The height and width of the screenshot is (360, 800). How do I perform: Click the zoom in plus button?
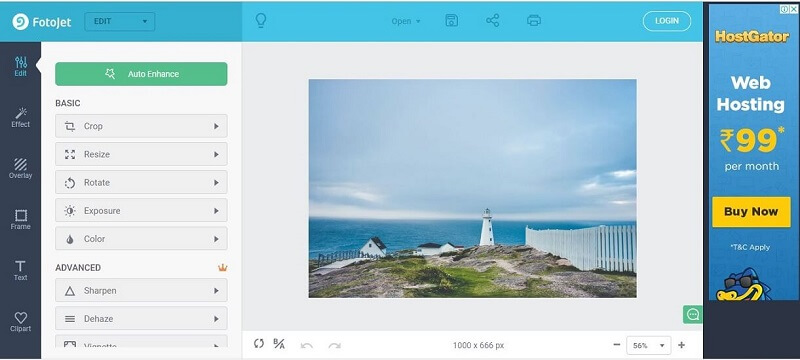pos(681,345)
